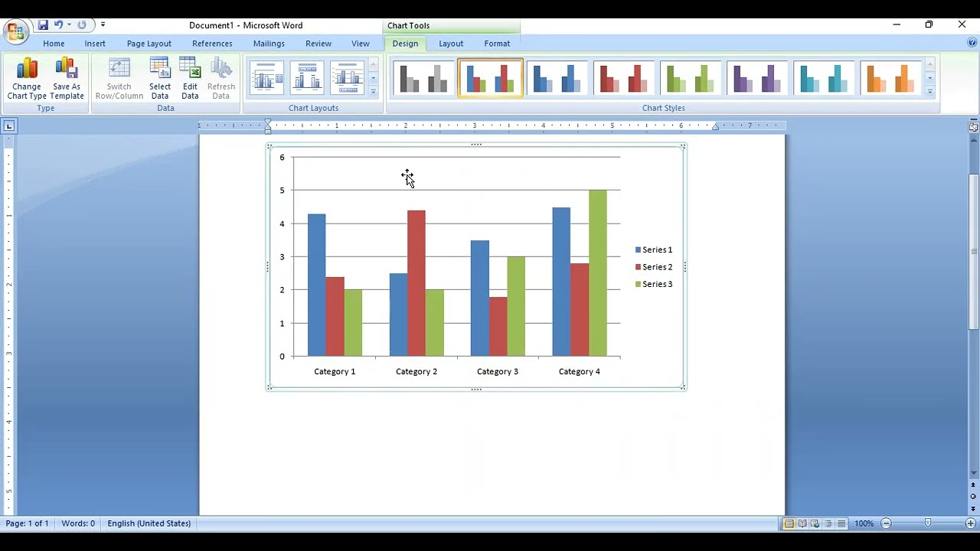Select red Series 2 bar in Category 2
This screenshot has width=980, height=551.
[416, 283]
